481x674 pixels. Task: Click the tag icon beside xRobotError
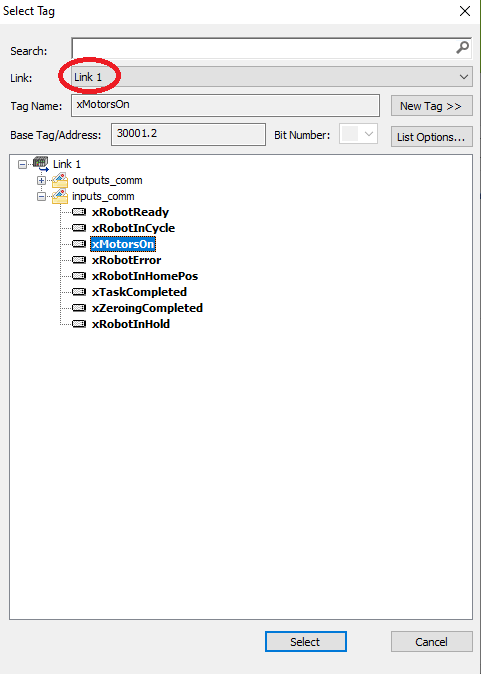click(79, 260)
